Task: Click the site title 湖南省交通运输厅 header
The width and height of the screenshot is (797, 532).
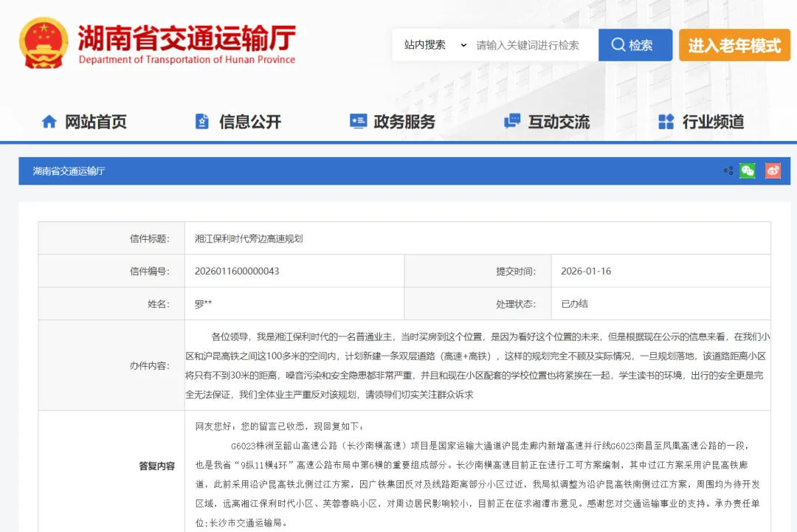Action: pos(187,38)
